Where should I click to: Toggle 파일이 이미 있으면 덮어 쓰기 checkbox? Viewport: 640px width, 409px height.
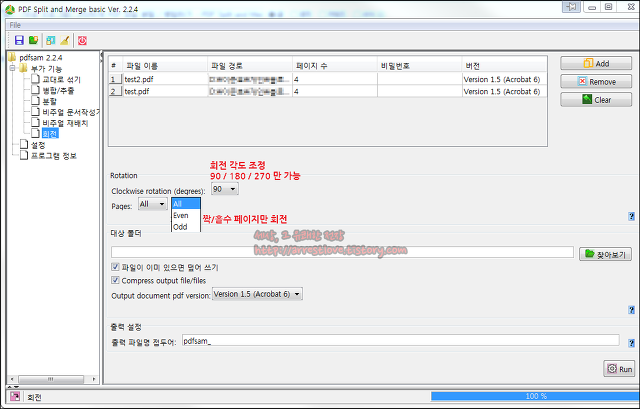click(115, 267)
